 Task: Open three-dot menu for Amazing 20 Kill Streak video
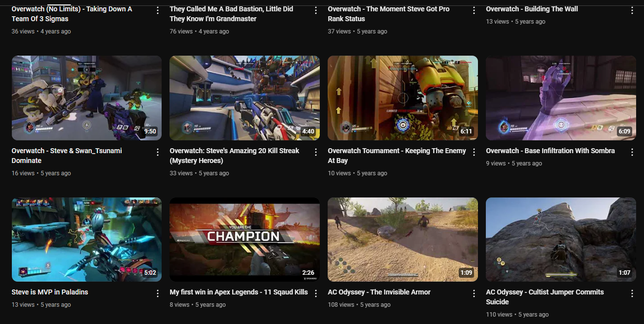coord(316,152)
